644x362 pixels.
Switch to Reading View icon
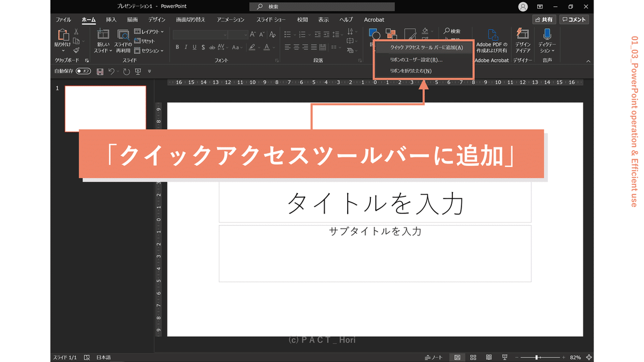[488, 357]
